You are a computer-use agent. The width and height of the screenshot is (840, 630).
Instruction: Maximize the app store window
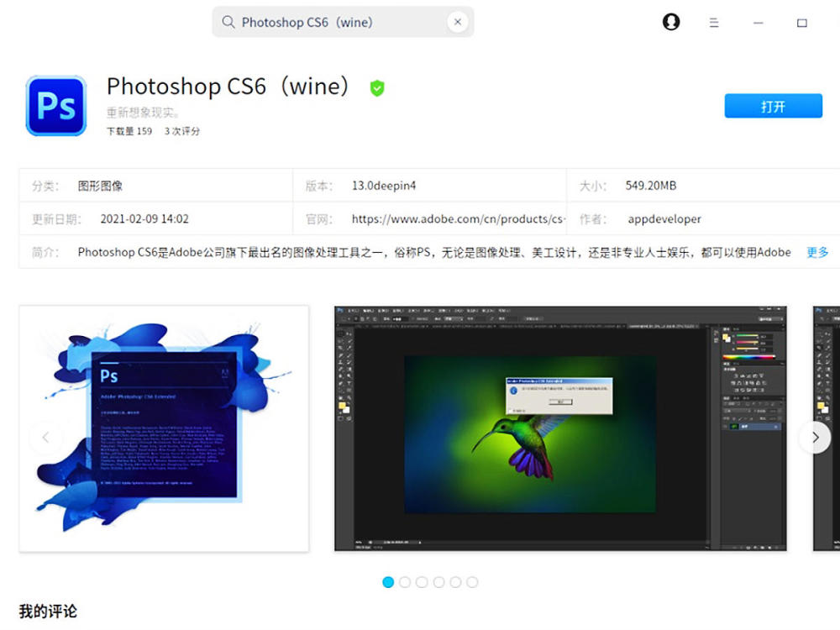pos(802,23)
